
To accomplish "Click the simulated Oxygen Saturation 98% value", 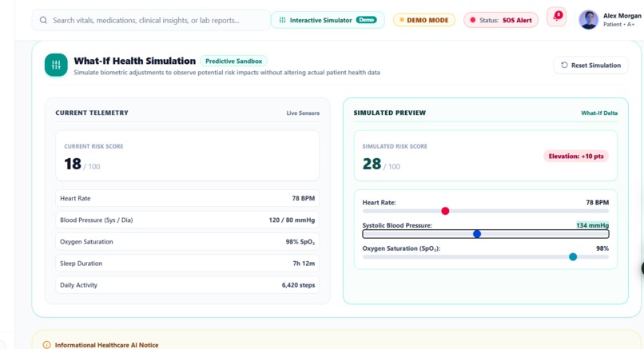I will coord(602,248).
